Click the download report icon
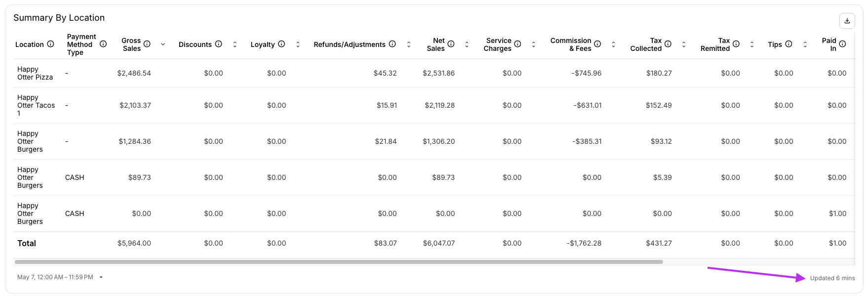This screenshot has width=868, height=299. click(847, 21)
